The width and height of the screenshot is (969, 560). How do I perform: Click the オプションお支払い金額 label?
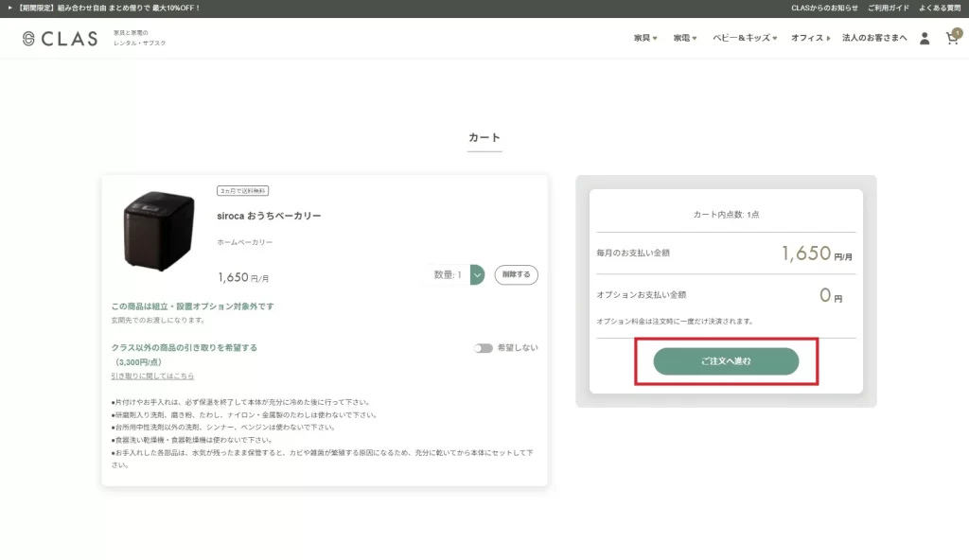click(x=642, y=295)
